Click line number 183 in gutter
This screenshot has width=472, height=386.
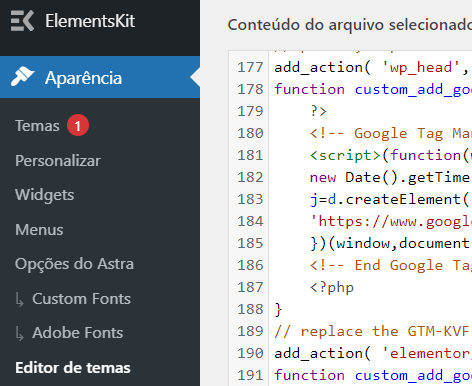tap(250, 199)
